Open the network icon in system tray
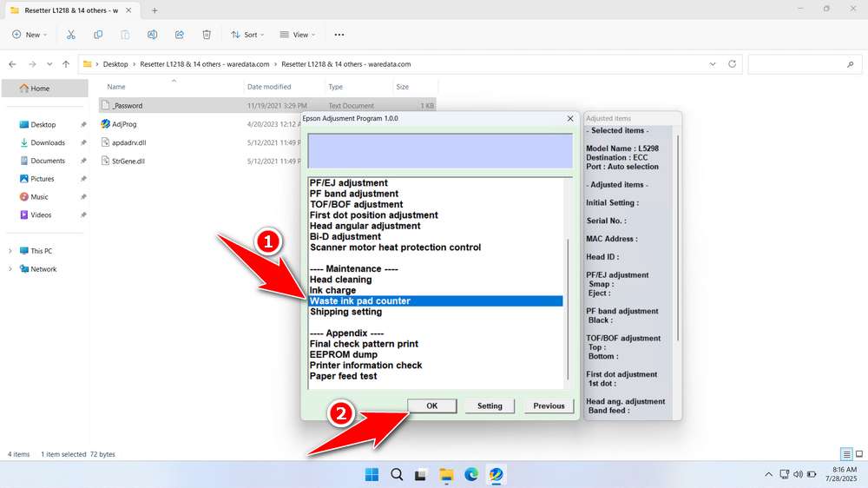Viewport: 868px width, 488px height. point(784,474)
